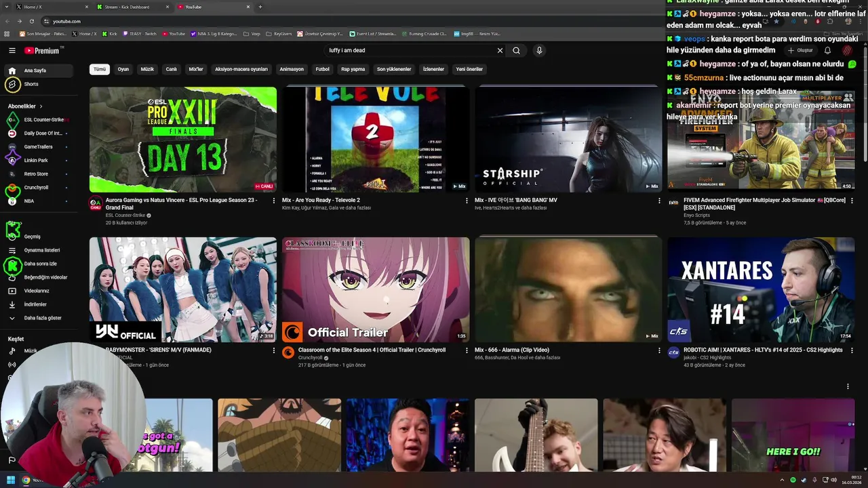The image size is (868, 488).
Task: Open more options for BABYMONSTER Sirens video
Action: click(274, 350)
